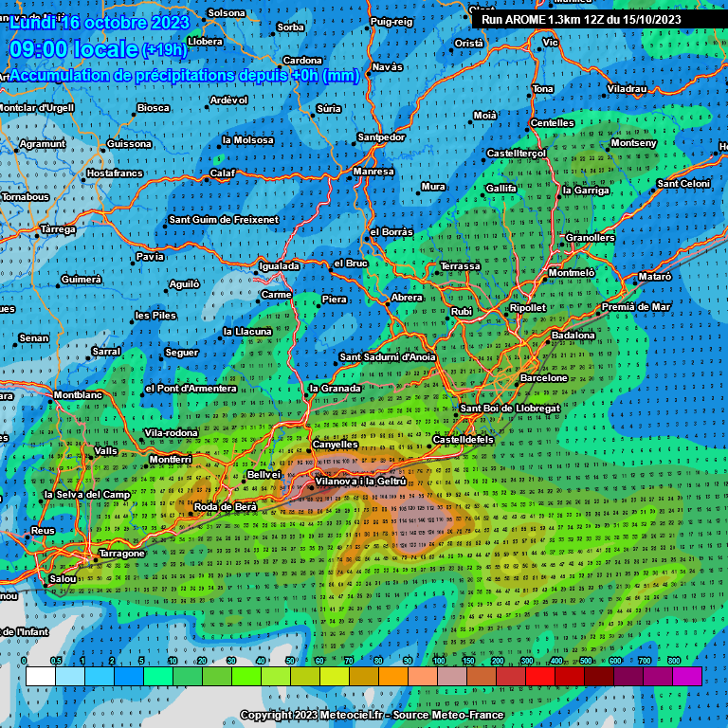This screenshot has height=728, width=728.
Task: Select the Moià label
Action: point(485,115)
